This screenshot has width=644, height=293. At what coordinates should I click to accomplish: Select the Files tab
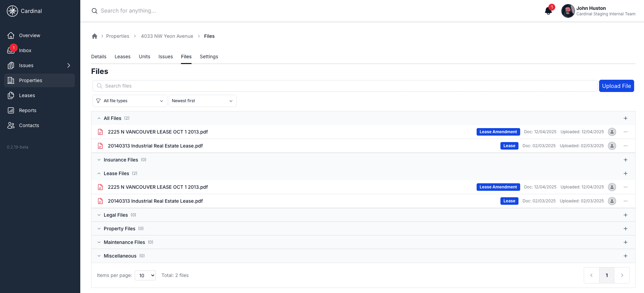point(186,57)
